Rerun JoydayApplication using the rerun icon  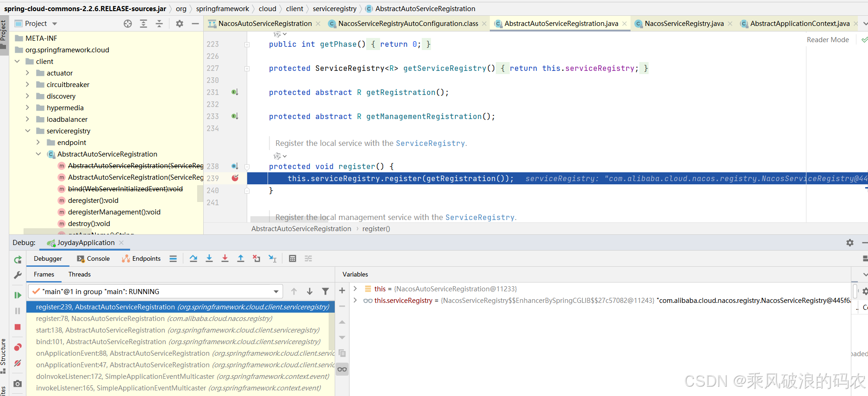pyautogui.click(x=18, y=260)
